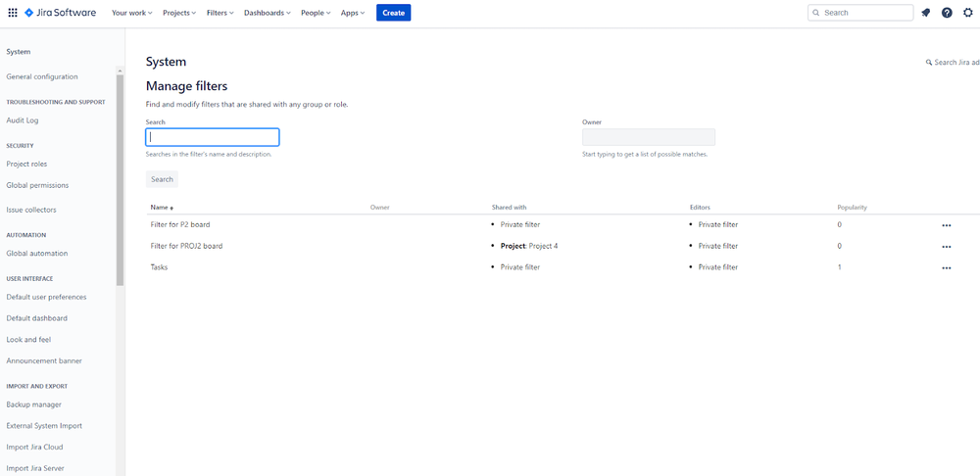This screenshot has width=980, height=476.
Task: Open Import Jira Cloud in sidebar
Action: (34, 448)
